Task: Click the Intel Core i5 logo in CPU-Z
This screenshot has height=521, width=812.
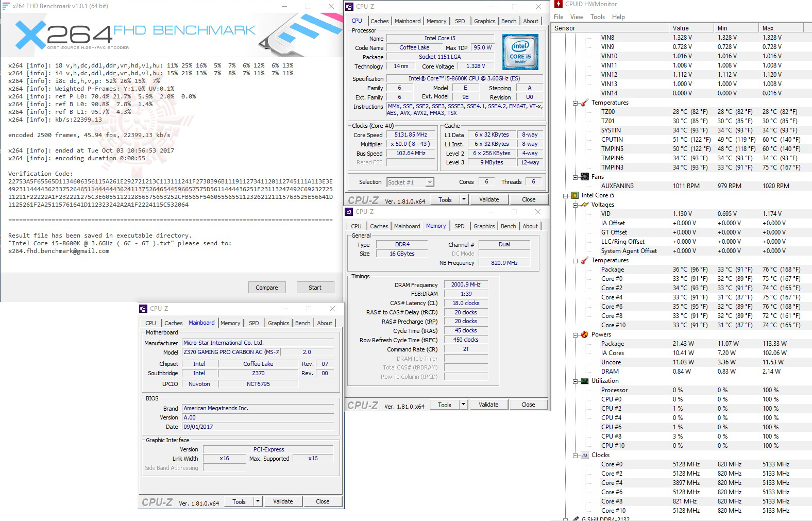Action: [520, 52]
